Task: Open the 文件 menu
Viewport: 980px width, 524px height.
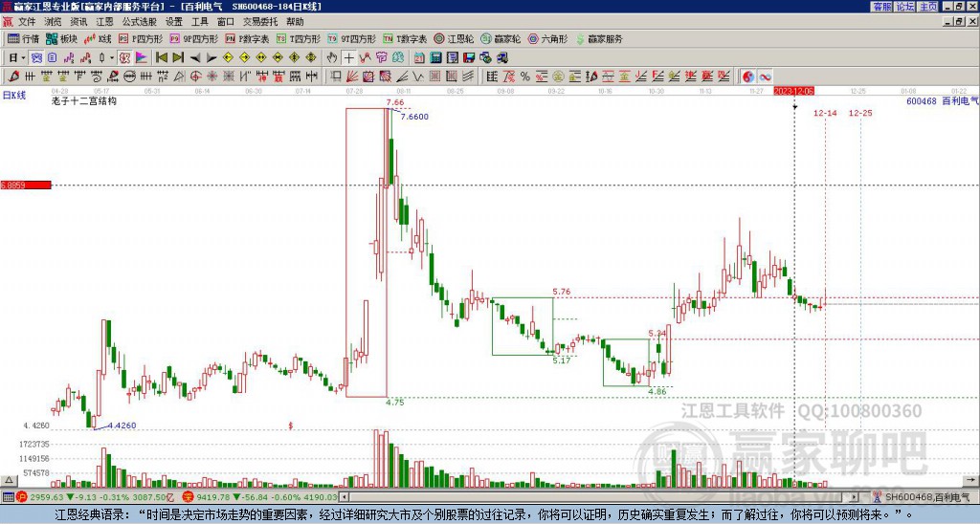Action: click(x=26, y=22)
